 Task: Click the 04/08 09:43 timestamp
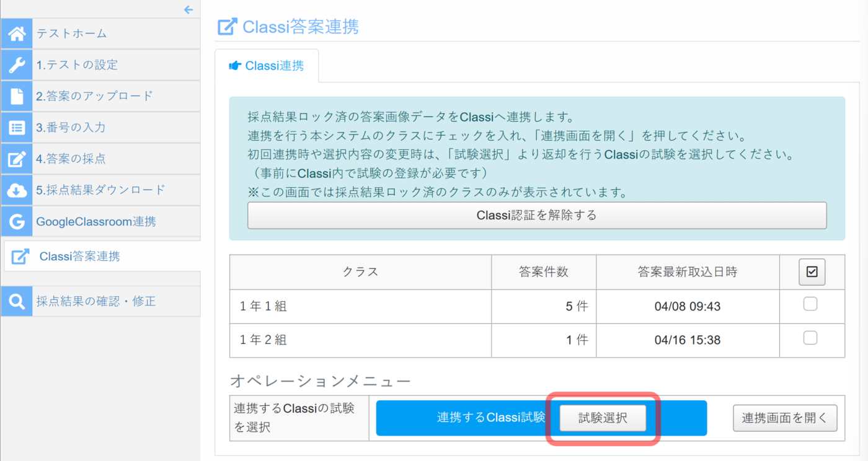coord(688,307)
